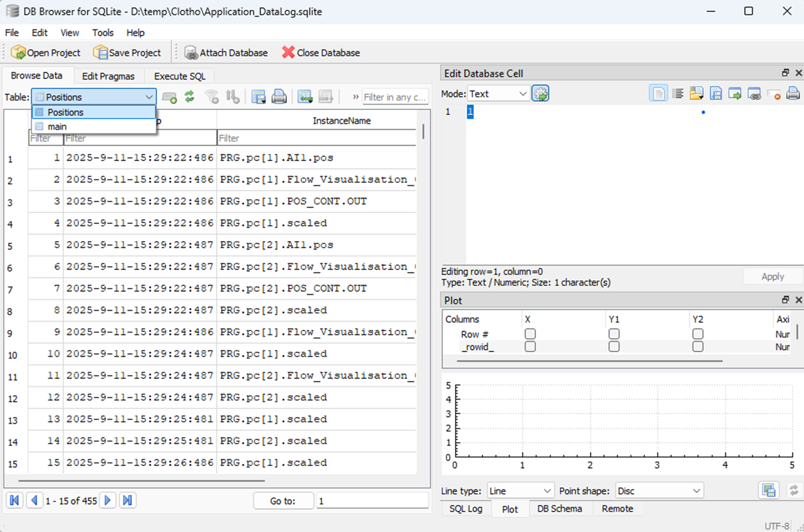Click the save plot image icon
804x532 pixels.
(x=768, y=491)
